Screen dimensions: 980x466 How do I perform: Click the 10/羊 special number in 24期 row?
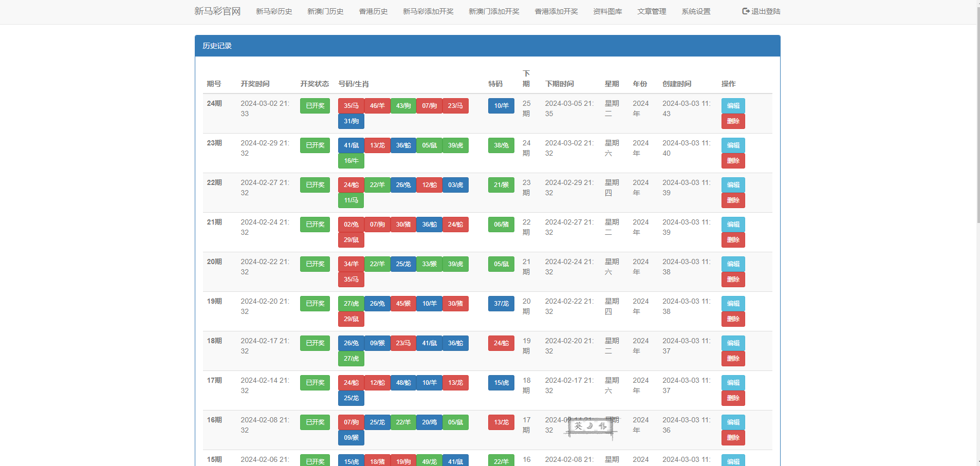click(501, 106)
